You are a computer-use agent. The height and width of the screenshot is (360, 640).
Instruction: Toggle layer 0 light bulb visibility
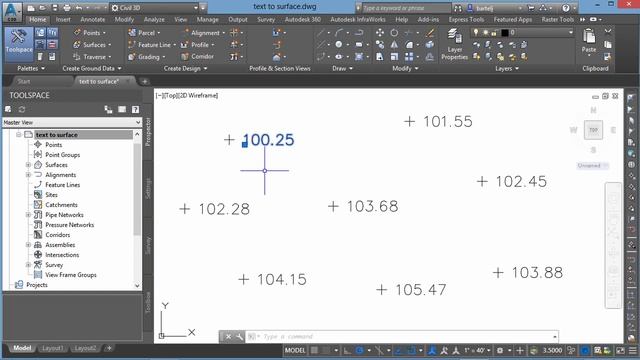coord(476,32)
